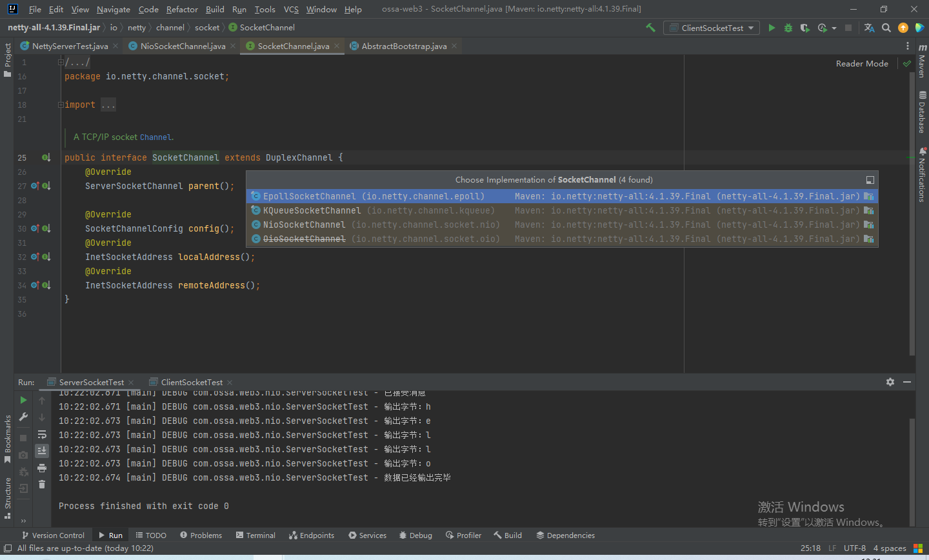Click cursor position 25:18 in status bar
Viewport: 929px width, 560px height.
coord(810,548)
